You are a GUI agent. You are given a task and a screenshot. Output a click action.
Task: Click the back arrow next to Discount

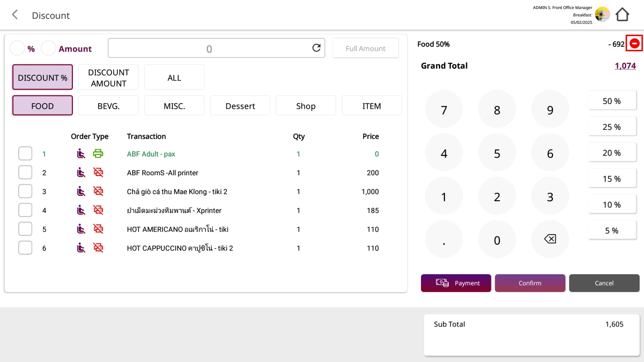pyautogui.click(x=15, y=15)
